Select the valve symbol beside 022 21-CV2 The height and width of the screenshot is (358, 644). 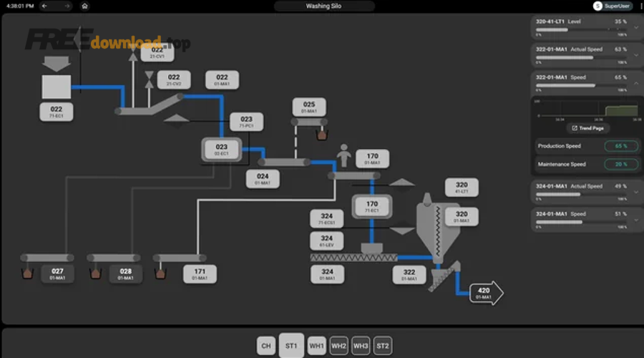(149, 79)
